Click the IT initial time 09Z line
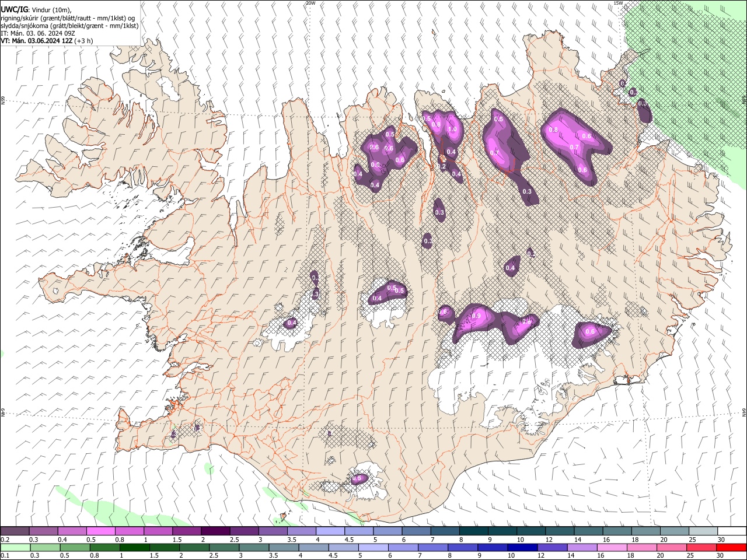 (38, 33)
